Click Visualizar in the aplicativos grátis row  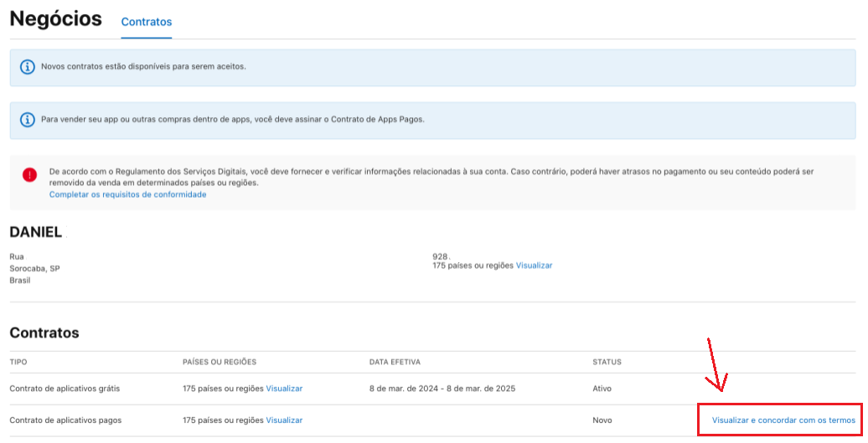[284, 389]
